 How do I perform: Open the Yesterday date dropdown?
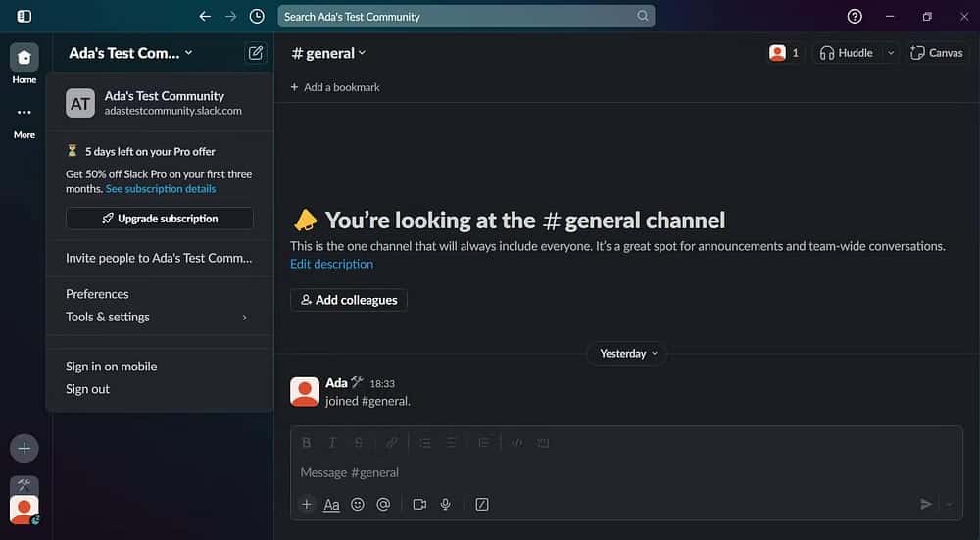(x=627, y=354)
